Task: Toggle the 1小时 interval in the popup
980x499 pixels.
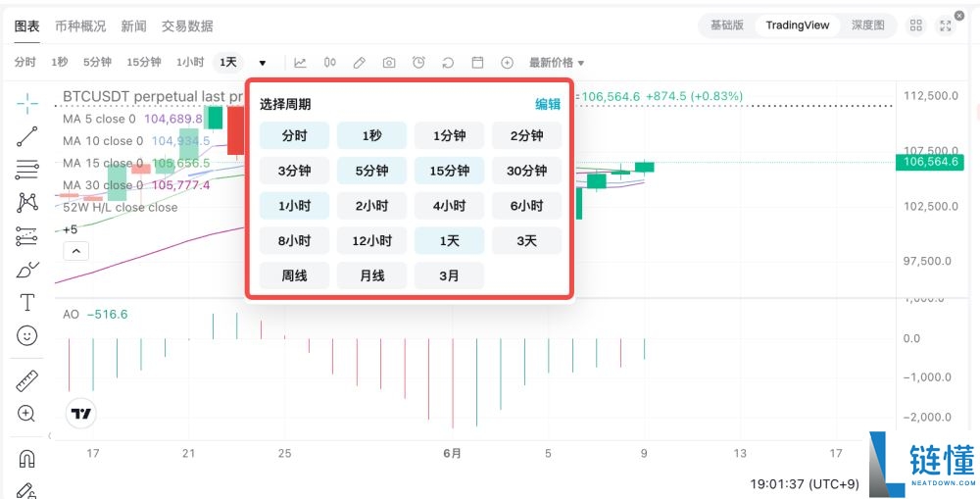Action: pos(294,206)
